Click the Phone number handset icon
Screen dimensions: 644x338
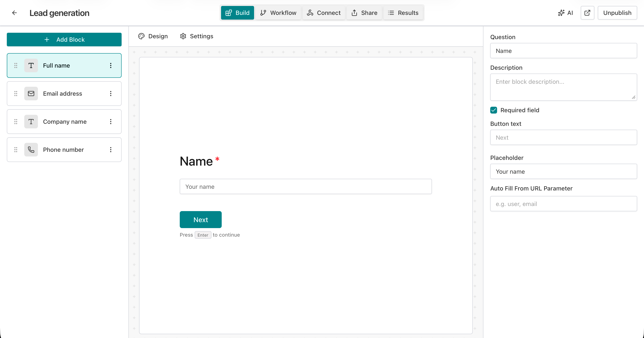click(x=31, y=149)
